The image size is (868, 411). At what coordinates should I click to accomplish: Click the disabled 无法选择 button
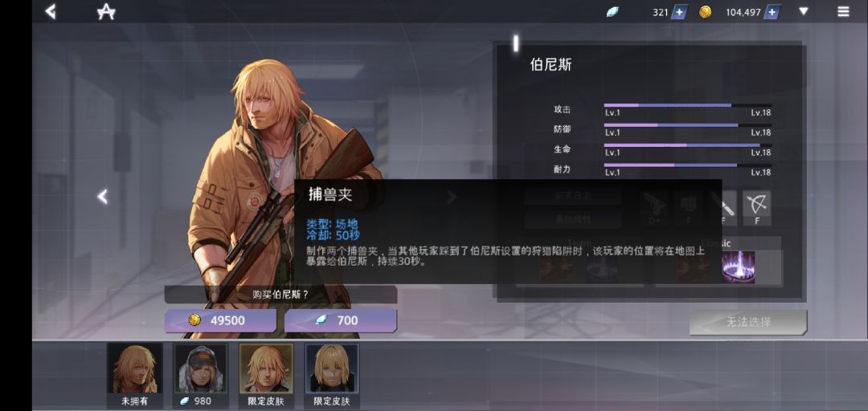(x=748, y=322)
